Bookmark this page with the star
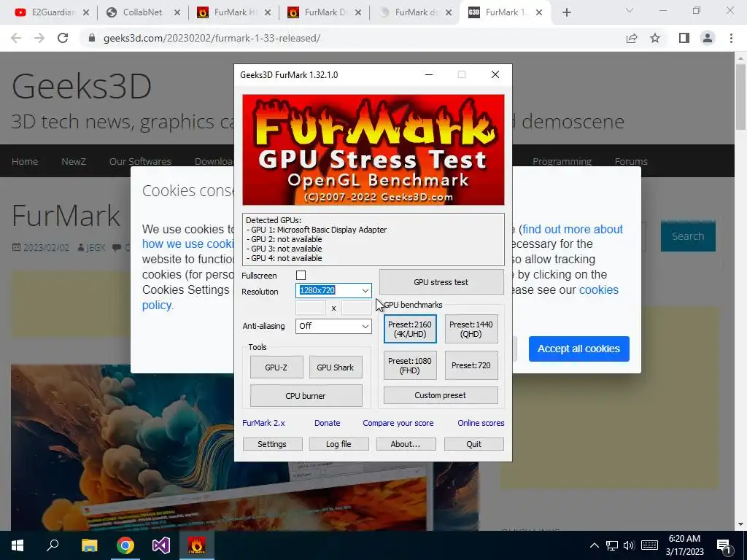Viewport: 747px width, 560px height. coord(655,38)
